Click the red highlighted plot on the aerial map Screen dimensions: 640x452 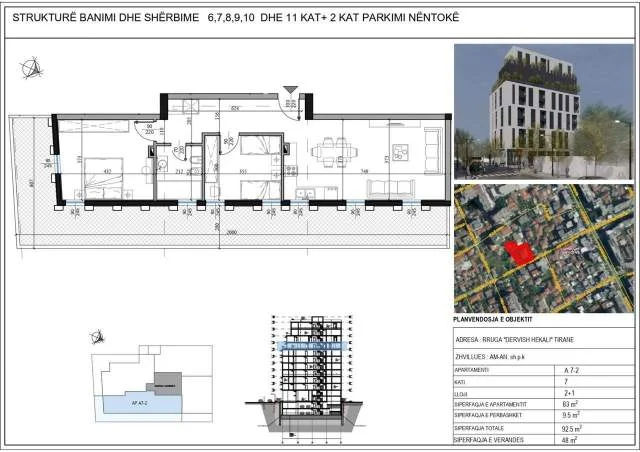519,253
